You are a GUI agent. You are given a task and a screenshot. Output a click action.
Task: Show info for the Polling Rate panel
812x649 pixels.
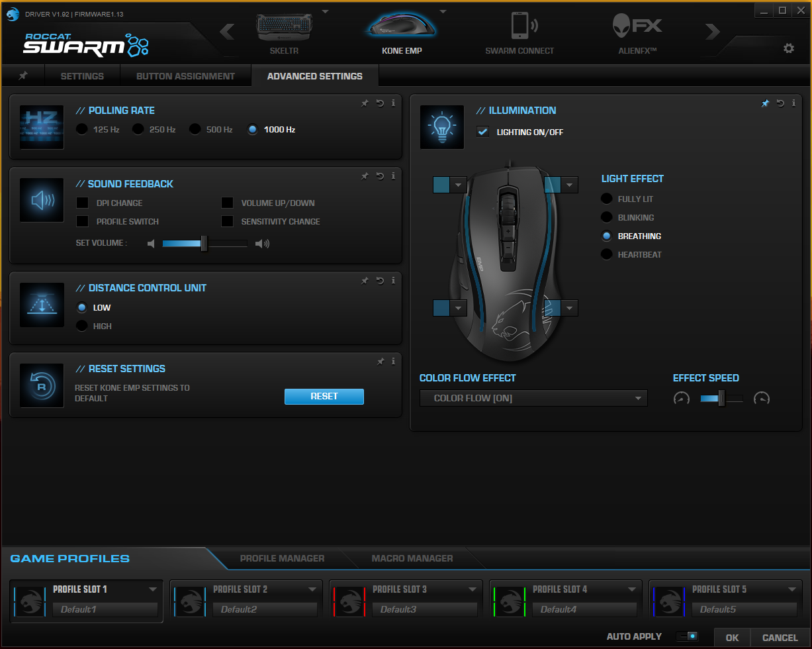point(394,103)
